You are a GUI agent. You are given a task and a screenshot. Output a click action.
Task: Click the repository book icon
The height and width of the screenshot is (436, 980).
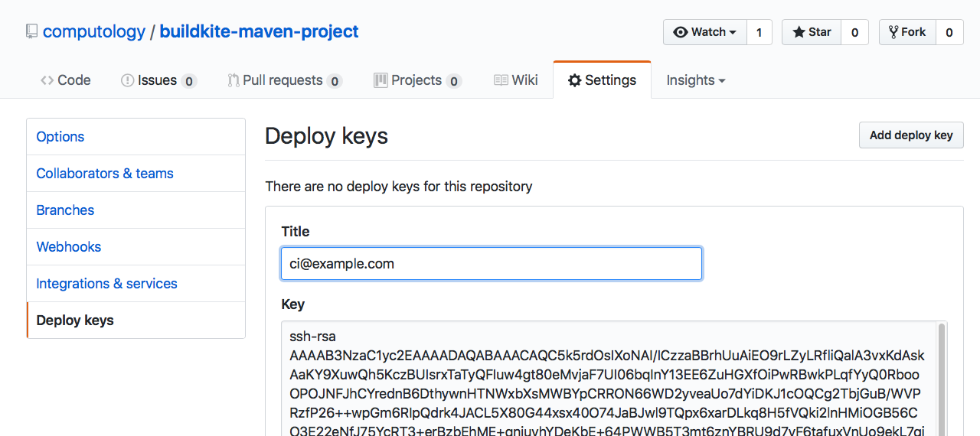[x=31, y=32]
